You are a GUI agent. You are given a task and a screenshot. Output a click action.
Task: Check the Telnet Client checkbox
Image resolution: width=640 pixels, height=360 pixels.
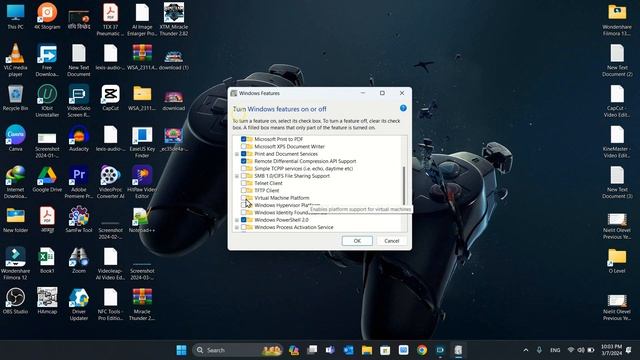pyautogui.click(x=243, y=183)
